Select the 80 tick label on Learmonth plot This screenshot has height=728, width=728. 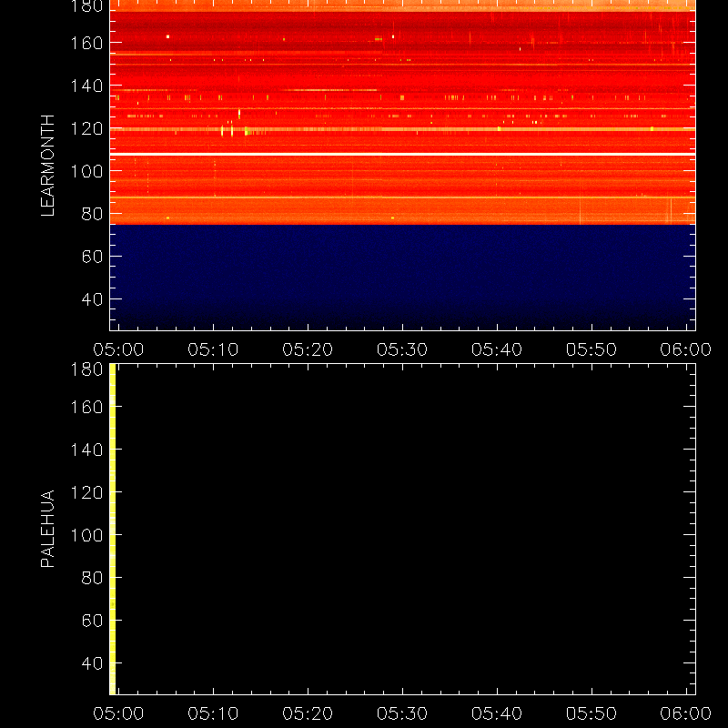click(92, 214)
